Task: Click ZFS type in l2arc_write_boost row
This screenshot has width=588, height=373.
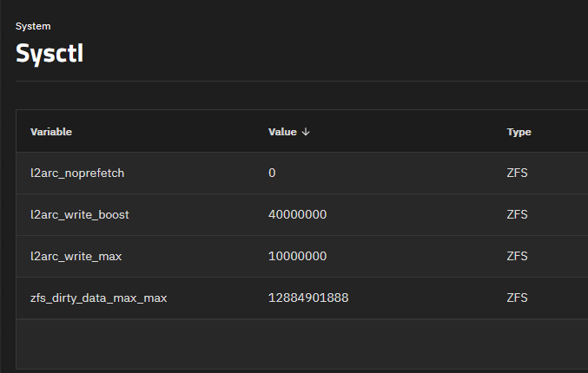Action: [x=517, y=214]
